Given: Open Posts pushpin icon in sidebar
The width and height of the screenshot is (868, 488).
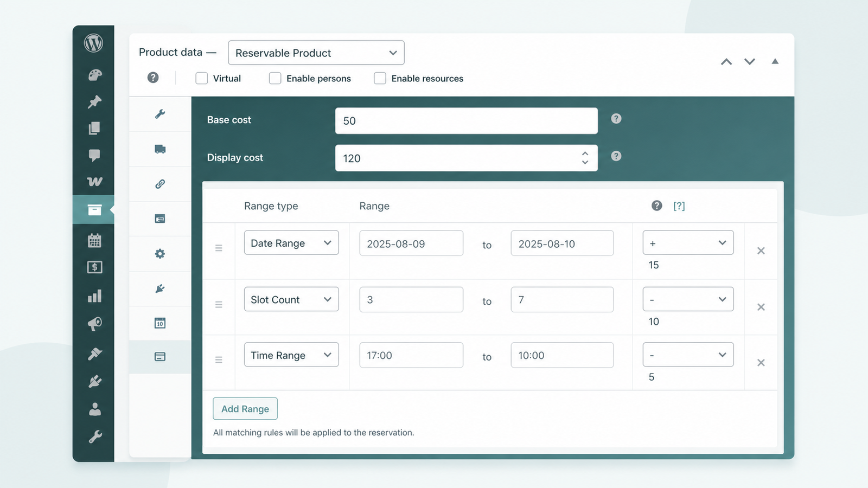Looking at the screenshot, I should click(x=95, y=101).
